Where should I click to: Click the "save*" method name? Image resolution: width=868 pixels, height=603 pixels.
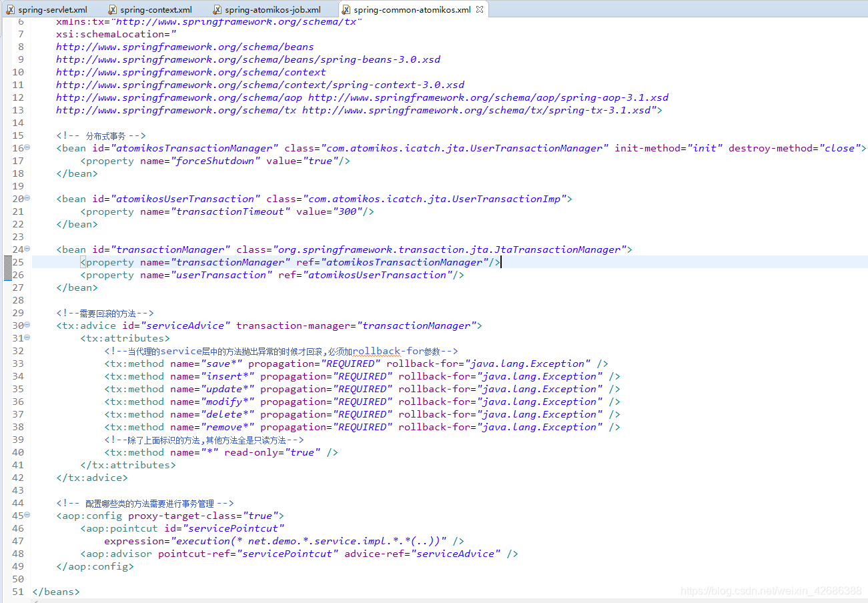[222, 364]
